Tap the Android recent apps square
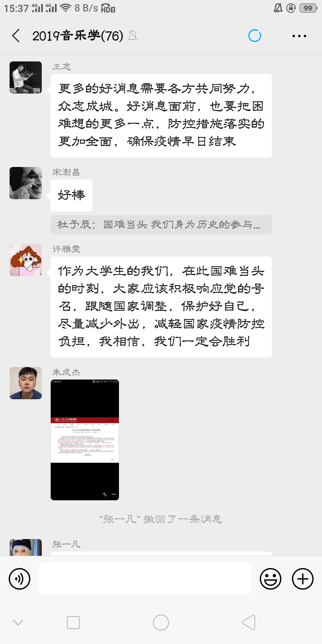 coord(73,623)
